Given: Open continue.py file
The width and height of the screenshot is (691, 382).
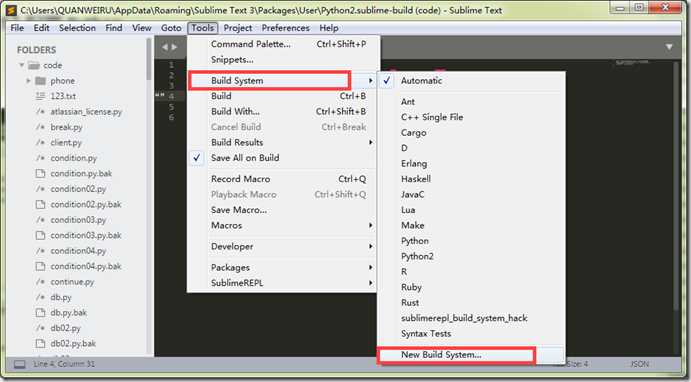Looking at the screenshot, I should pos(72,282).
